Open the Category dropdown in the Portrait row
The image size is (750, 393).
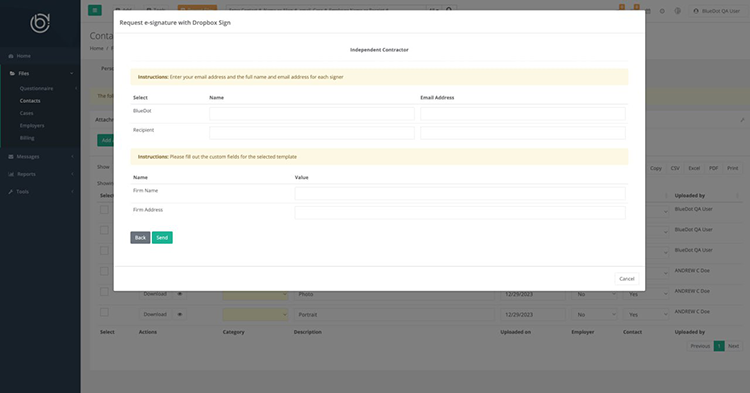255,315
